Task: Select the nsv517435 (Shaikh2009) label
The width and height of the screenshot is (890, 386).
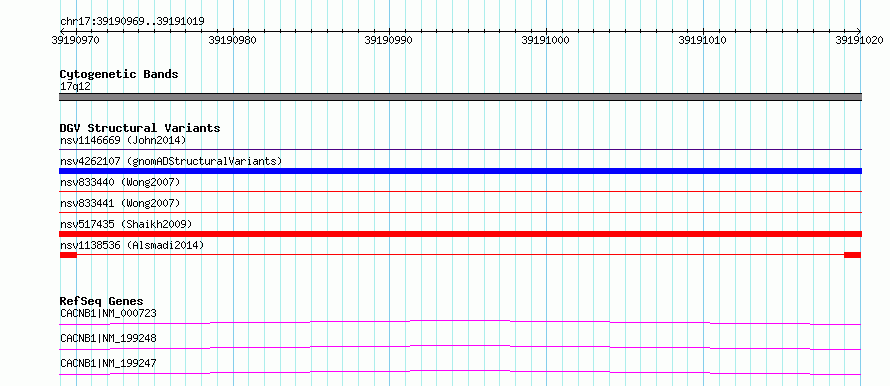Action: (126, 224)
